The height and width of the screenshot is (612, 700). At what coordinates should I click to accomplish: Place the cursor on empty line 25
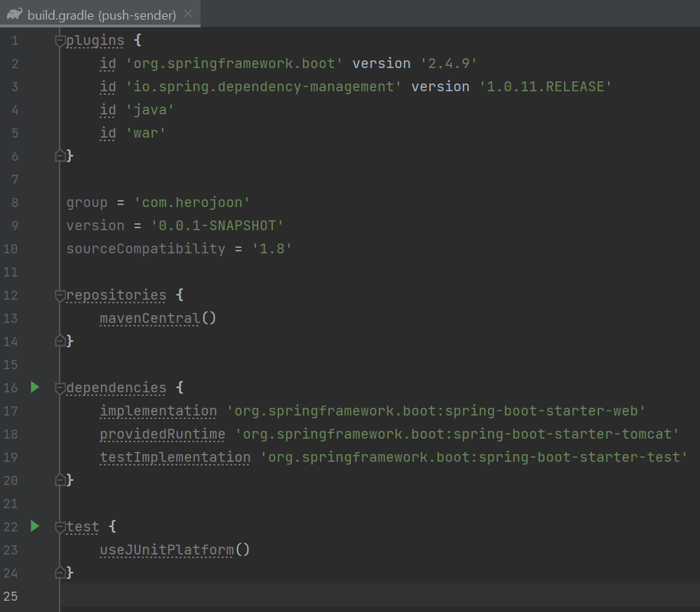[x=379, y=596]
